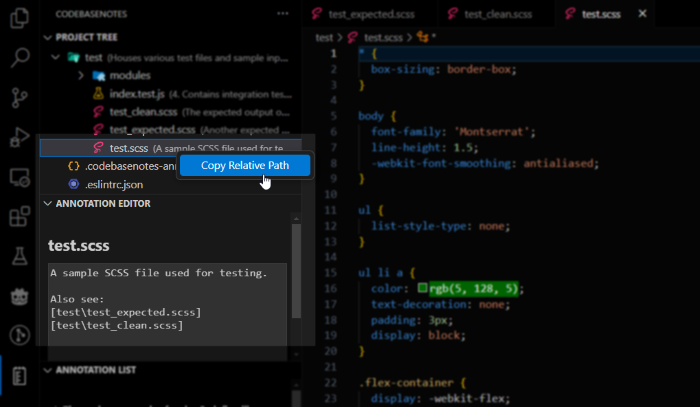Click the display: block declaration
700x407 pixels.
[418, 335]
